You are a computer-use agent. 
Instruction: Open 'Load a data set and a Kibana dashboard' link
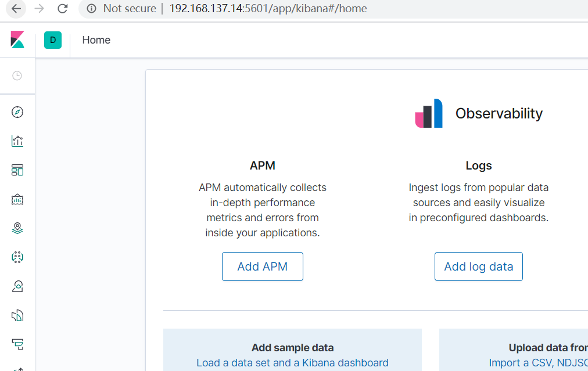[x=292, y=363]
